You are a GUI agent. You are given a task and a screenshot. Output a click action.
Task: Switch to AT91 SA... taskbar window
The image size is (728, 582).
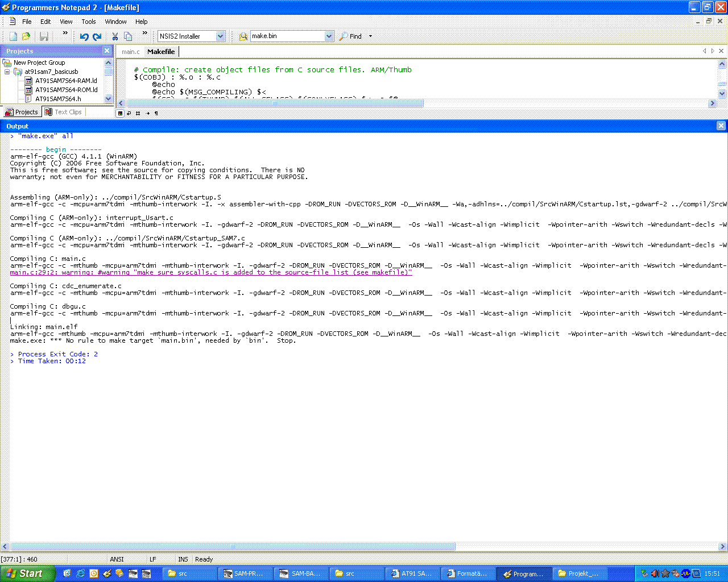pyautogui.click(x=411, y=573)
